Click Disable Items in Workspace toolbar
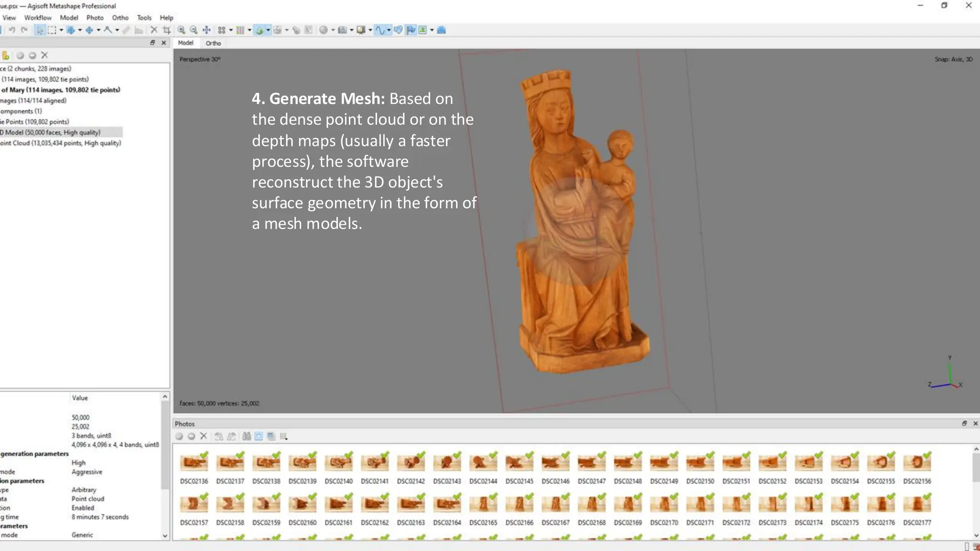This screenshot has width=980, height=551. click(x=33, y=55)
